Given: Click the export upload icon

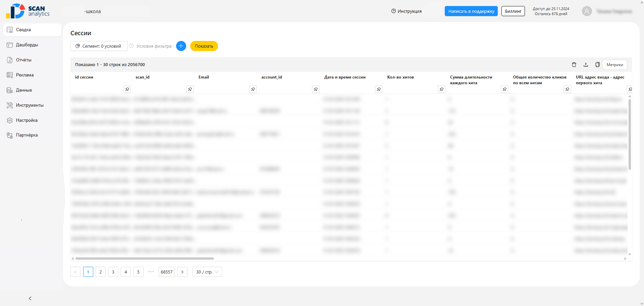Looking at the screenshot, I should 586,65.
